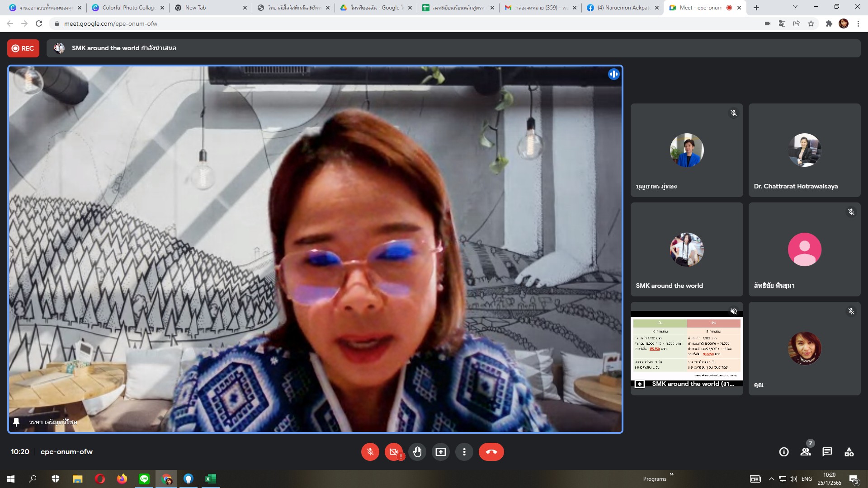
Task: Click the pin icon on the main video
Action: 16,422
